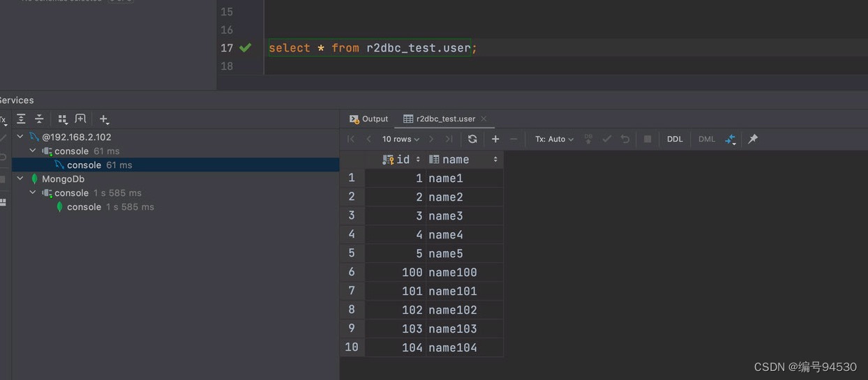Viewport: 868px width, 380px height.
Task: Click the name column header
Action: [465, 160]
